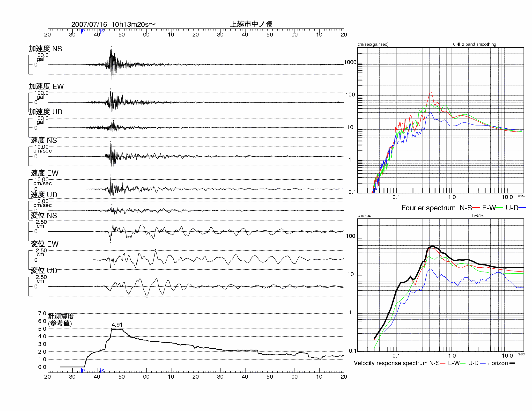Click the 2007/07/16 10h13m20s date title
Screen dimensions: 532x411
click(x=113, y=24)
